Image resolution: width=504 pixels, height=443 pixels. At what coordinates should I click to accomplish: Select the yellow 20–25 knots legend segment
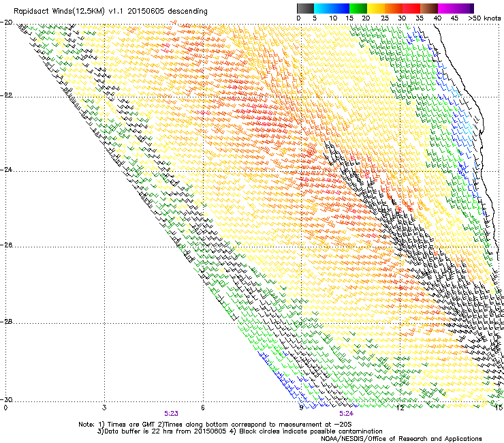pos(376,8)
